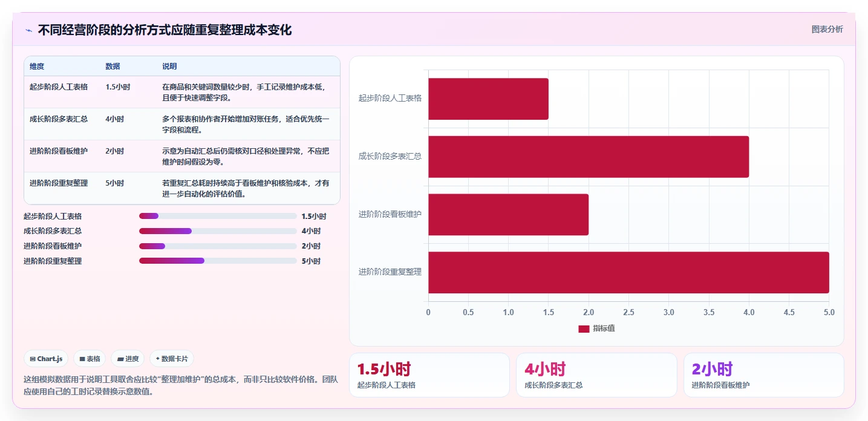868x421 pixels.
Task: Click the 1.5小时 value in the table
Action: click(x=118, y=87)
